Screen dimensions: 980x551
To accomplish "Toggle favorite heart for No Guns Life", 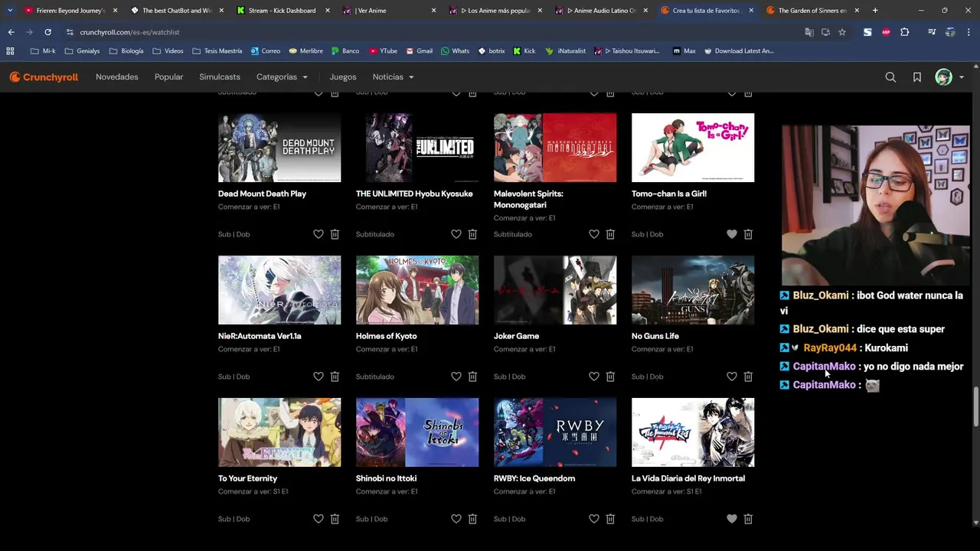I will pos(732,377).
